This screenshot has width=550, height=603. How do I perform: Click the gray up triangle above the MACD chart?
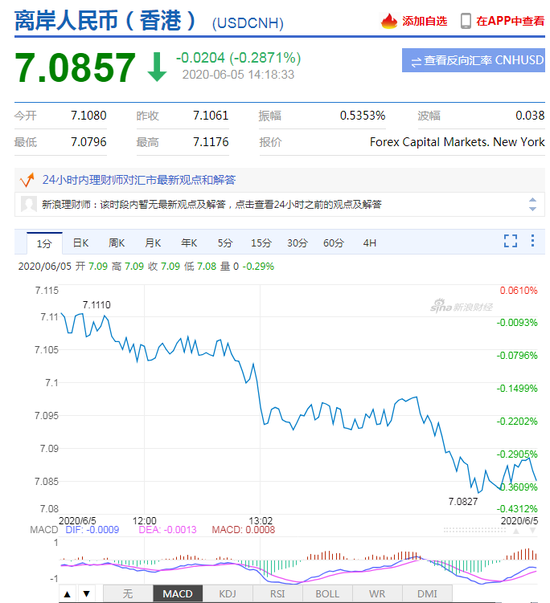pos(516,531)
